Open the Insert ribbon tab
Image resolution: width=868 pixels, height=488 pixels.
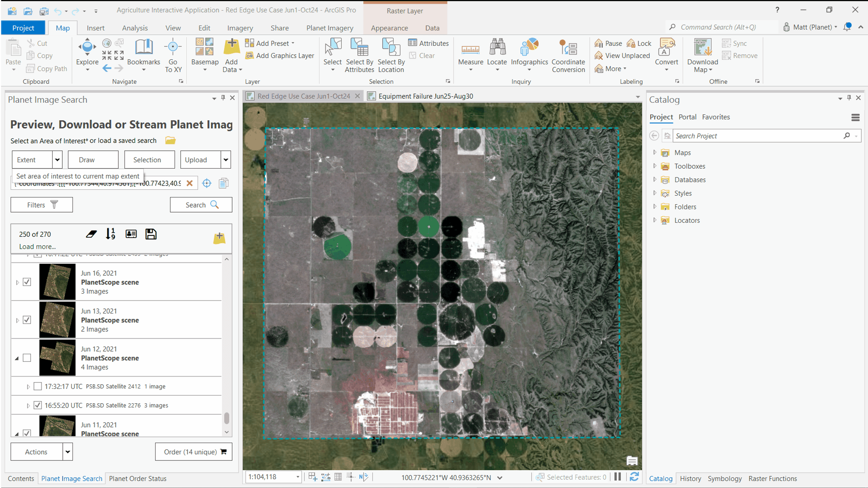click(95, 28)
